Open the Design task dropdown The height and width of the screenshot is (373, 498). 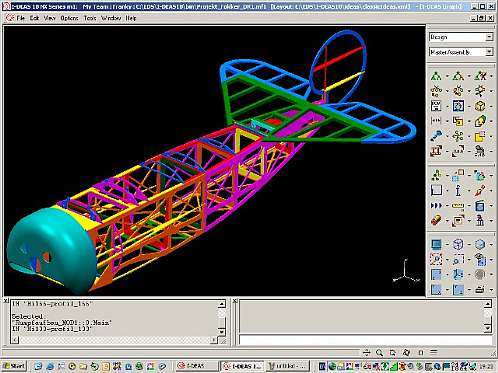click(489, 37)
